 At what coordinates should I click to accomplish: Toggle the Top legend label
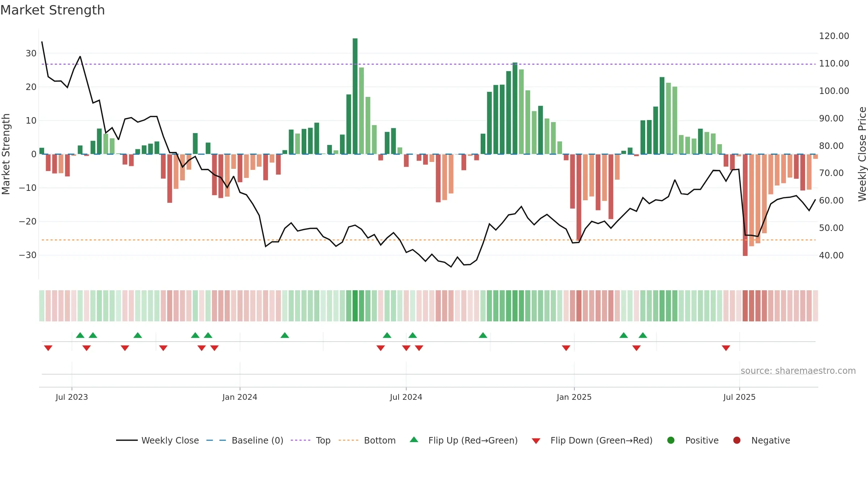click(x=323, y=441)
